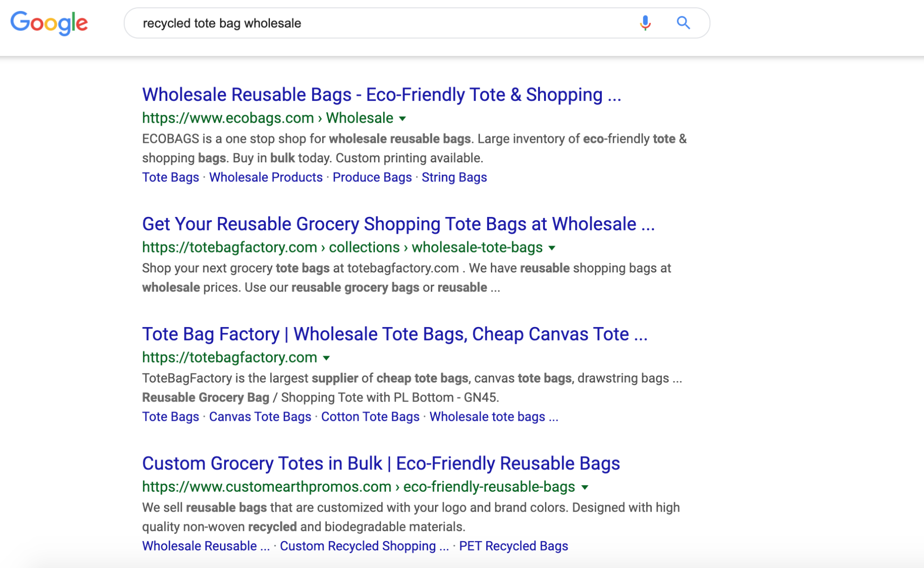Click 'Wholesale Reusable ...' sitelink
Screen dimensions: 924x568
[x=206, y=546]
